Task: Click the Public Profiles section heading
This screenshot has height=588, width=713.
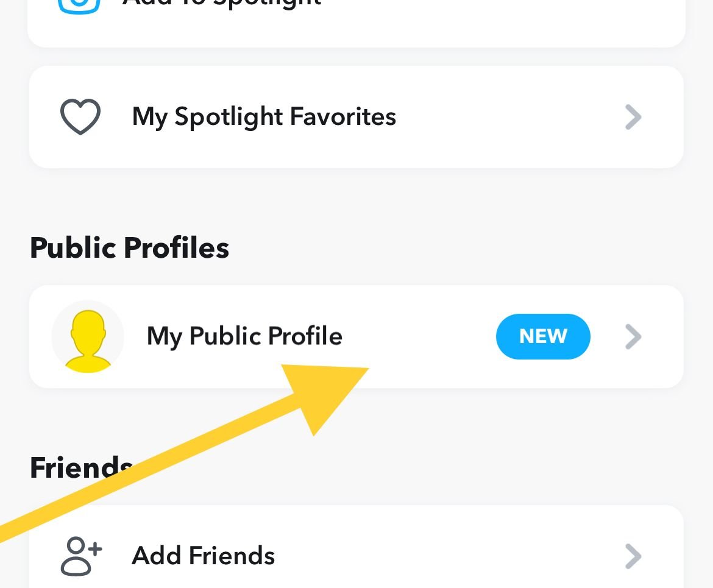Action: pyautogui.click(x=130, y=248)
